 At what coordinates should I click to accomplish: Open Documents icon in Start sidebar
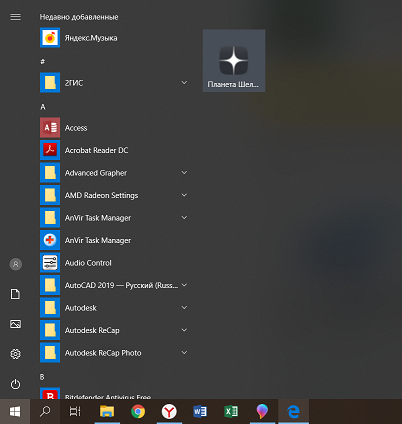point(15,294)
